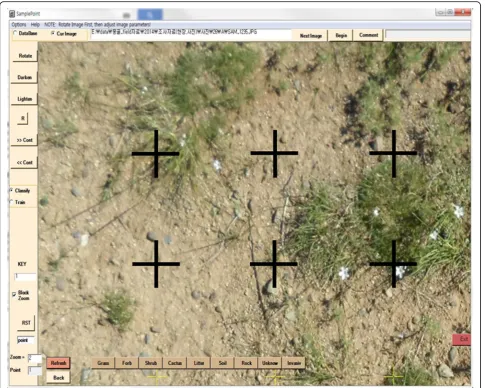Classify point as Litter
The width and height of the screenshot is (485, 388).
[199, 363]
